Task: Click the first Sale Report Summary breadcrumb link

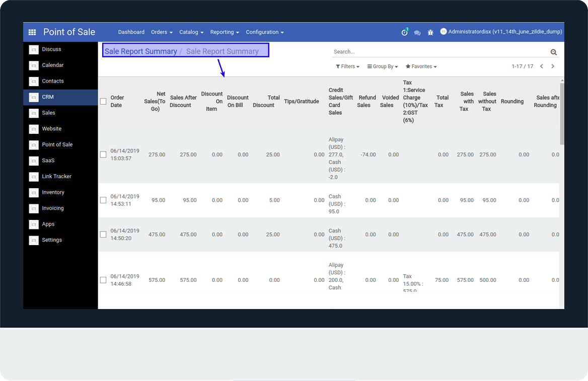Action: pyautogui.click(x=140, y=51)
